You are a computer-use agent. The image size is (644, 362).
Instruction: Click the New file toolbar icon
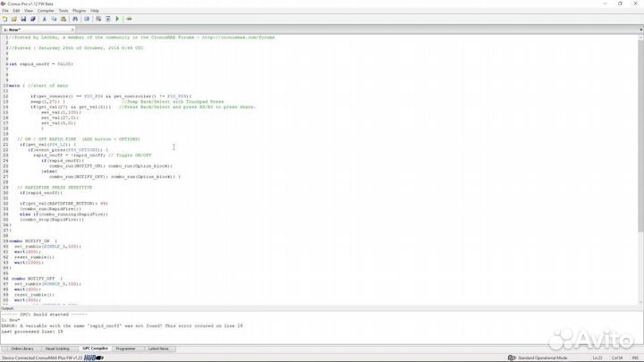(x=5, y=19)
